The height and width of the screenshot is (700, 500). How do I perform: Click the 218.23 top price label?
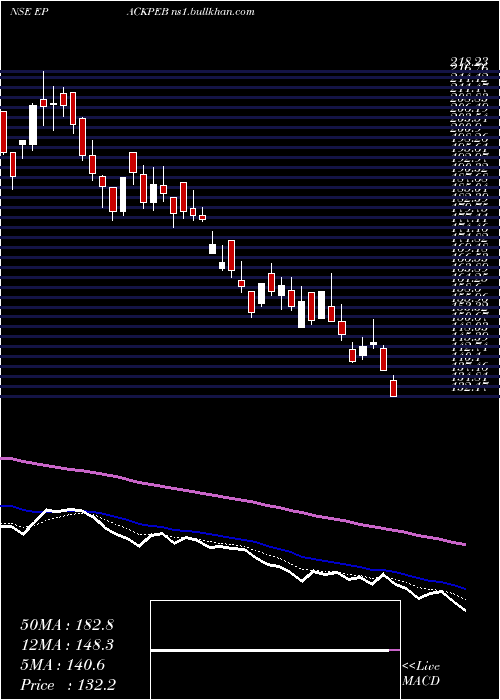coord(468,63)
